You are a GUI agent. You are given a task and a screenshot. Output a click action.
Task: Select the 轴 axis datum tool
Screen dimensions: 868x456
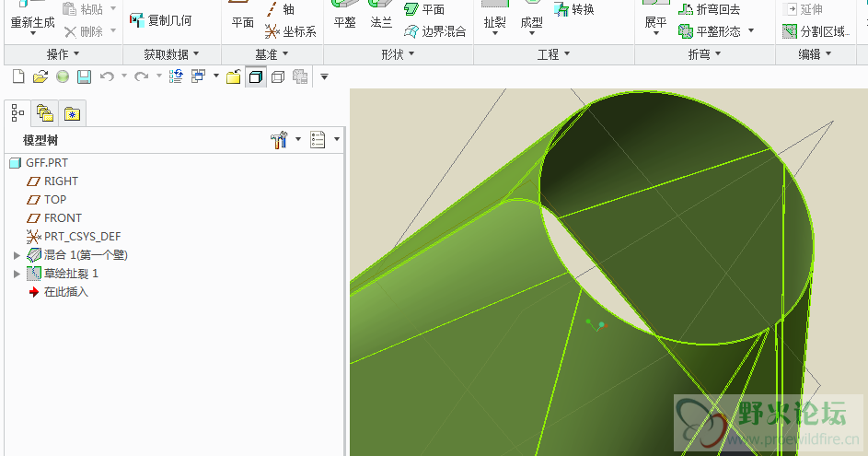tap(280, 9)
